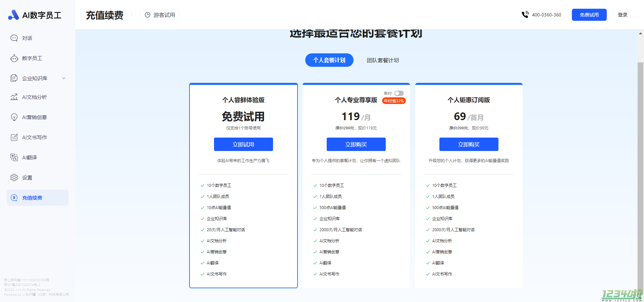Screen dimensions: 644x302
Task: Click 10点AI能量值 feature row
Action: (219, 208)
